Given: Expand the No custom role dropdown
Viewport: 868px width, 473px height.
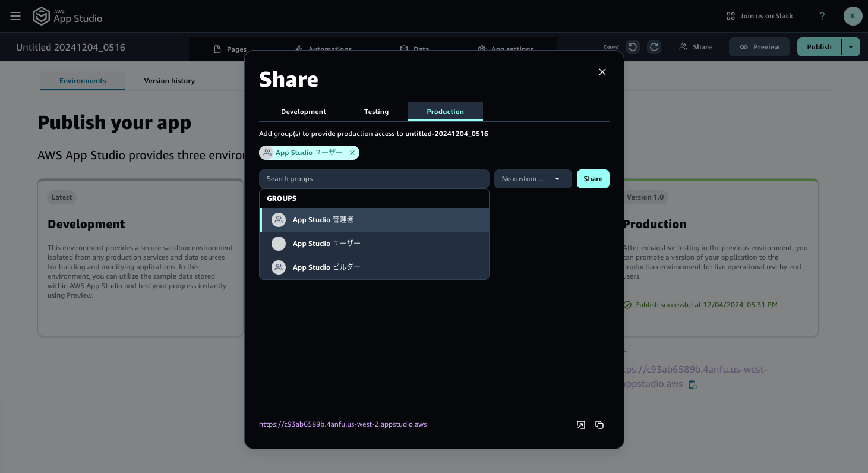Looking at the screenshot, I should 533,179.
